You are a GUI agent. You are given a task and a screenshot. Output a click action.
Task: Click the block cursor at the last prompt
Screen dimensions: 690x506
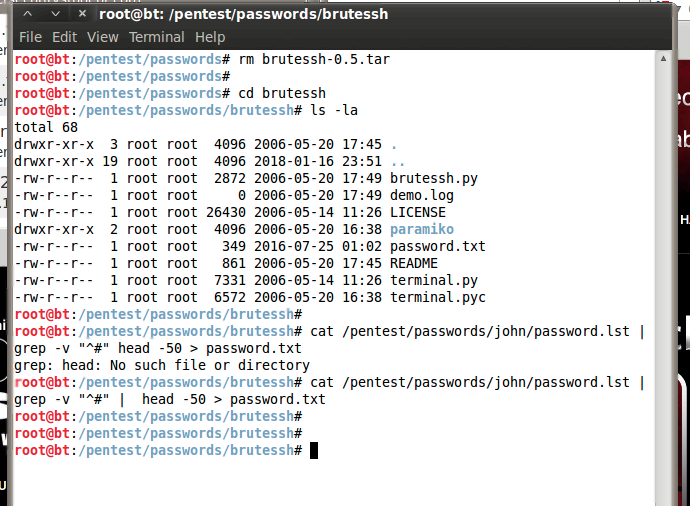coord(314,451)
